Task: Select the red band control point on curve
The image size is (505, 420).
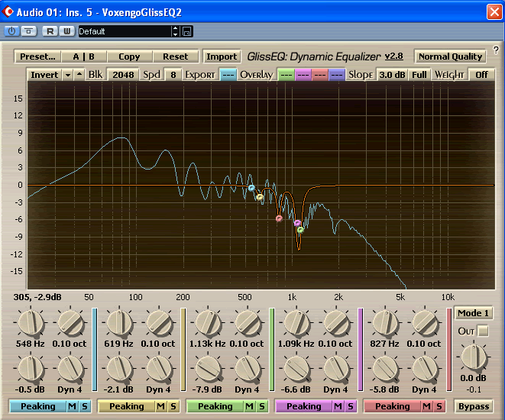Action: tap(279, 218)
